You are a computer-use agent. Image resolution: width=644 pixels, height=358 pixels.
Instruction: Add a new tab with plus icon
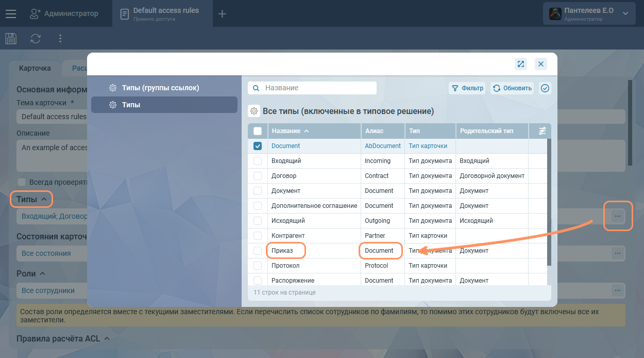point(222,14)
